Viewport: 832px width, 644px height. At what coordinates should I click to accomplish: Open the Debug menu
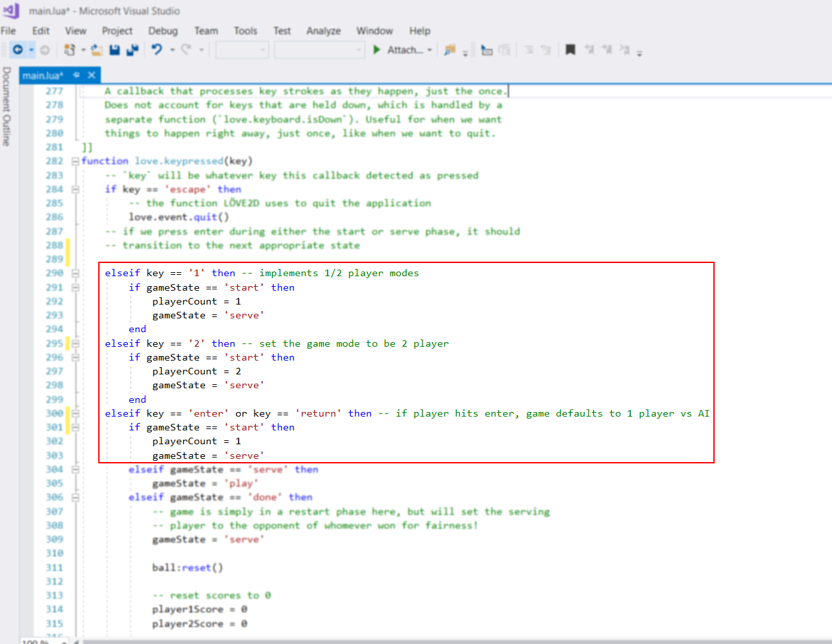[x=163, y=30]
